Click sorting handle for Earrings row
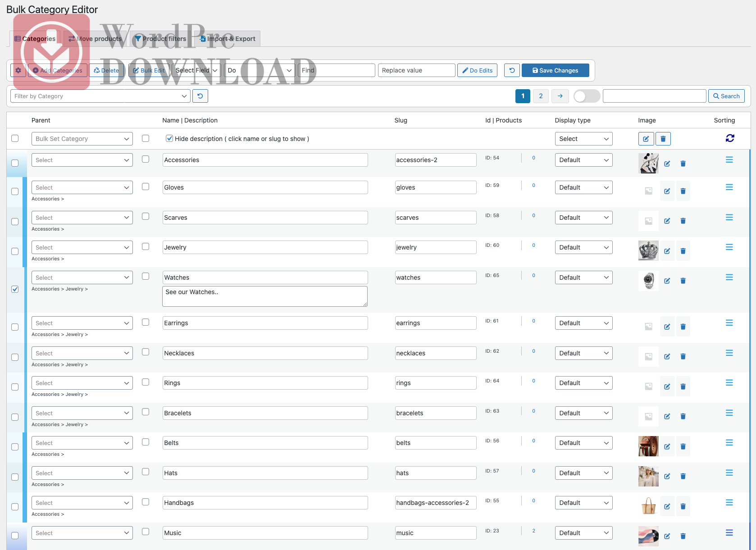Image resolution: width=756 pixels, height=550 pixels. [729, 323]
